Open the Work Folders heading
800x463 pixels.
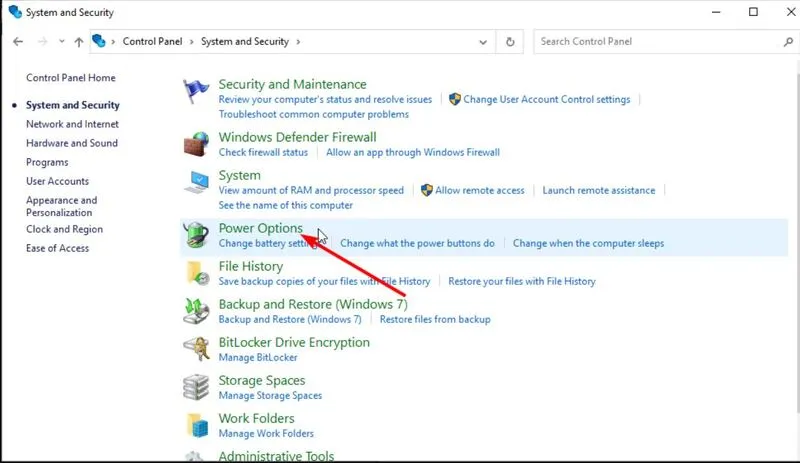point(257,419)
